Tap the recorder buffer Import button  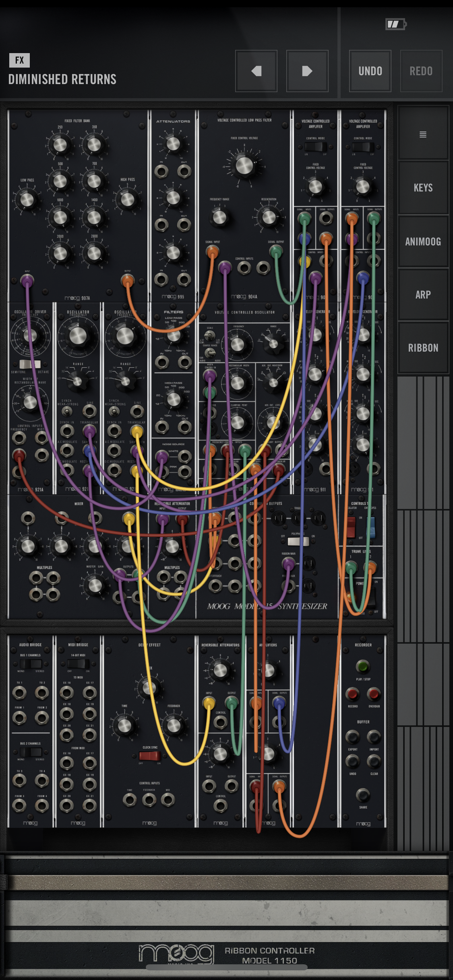374,737
